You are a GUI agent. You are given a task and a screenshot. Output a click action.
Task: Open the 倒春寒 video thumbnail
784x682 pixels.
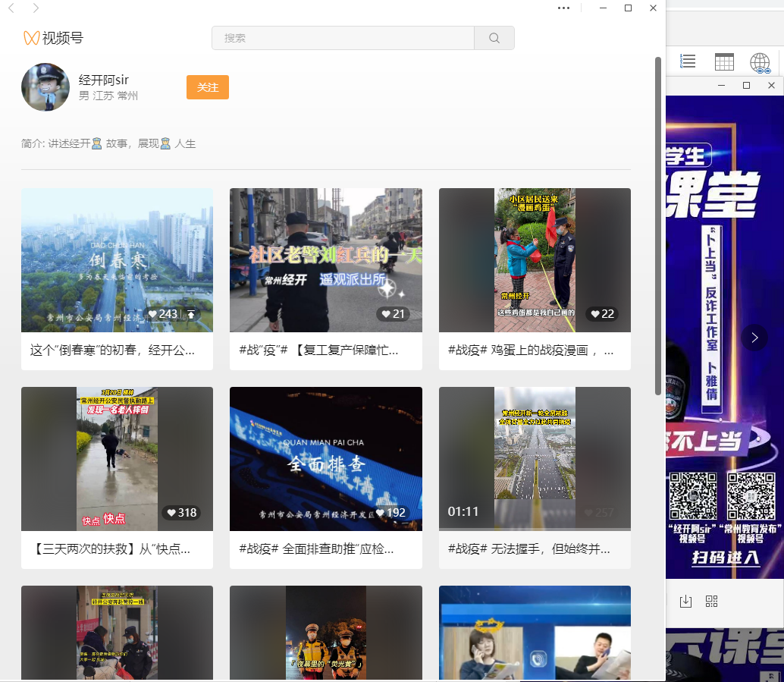point(117,259)
